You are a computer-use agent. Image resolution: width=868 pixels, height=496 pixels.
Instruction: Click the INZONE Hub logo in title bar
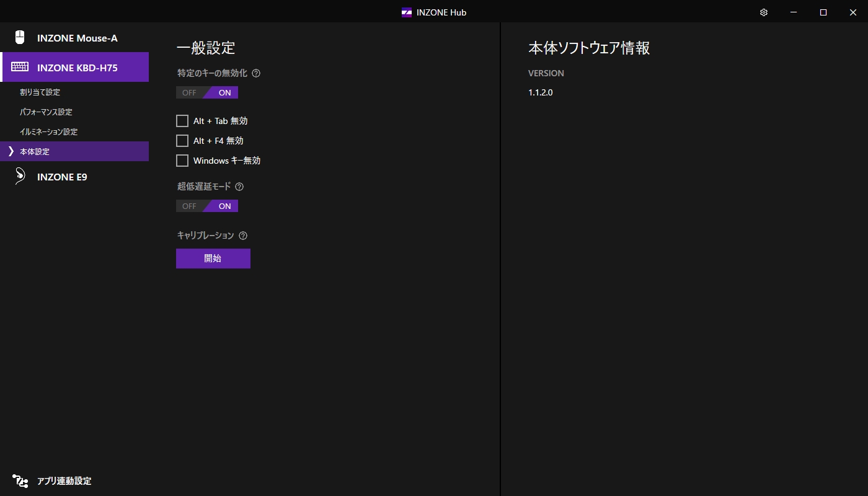click(407, 12)
